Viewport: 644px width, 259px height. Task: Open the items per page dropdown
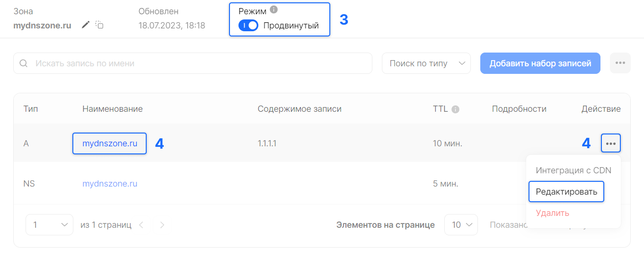(460, 225)
